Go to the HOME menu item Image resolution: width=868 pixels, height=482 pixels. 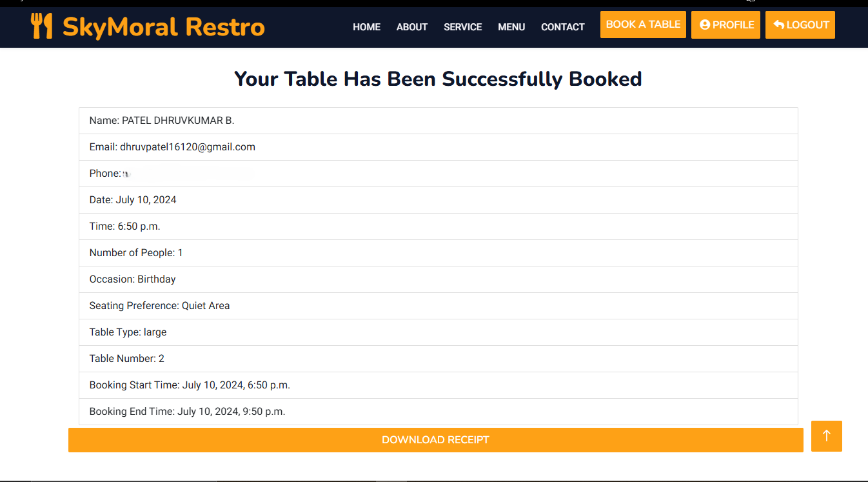coord(366,27)
